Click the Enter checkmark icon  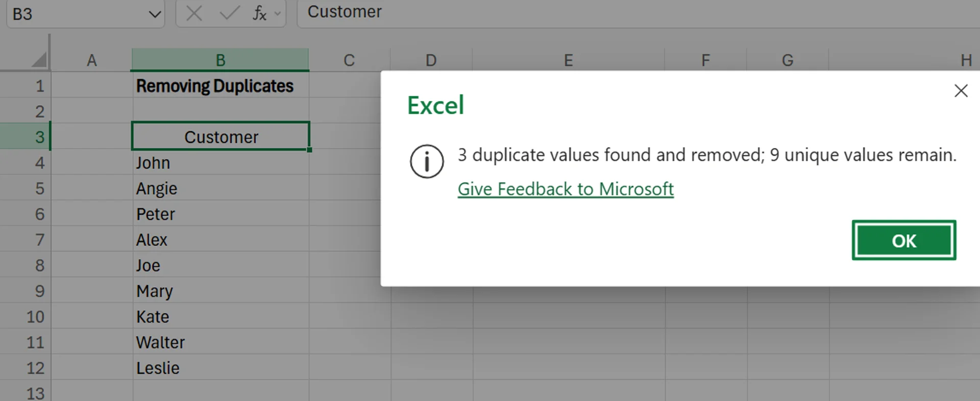[x=229, y=13]
